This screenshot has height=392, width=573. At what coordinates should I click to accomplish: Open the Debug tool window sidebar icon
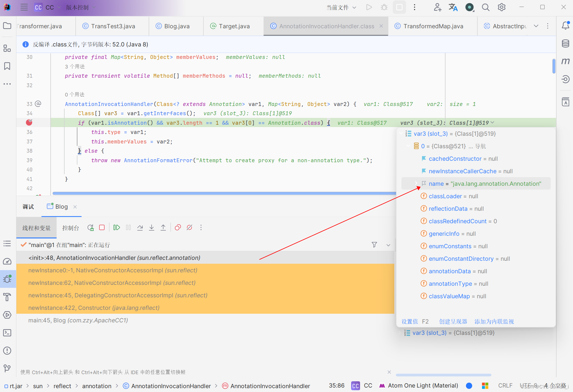7,279
